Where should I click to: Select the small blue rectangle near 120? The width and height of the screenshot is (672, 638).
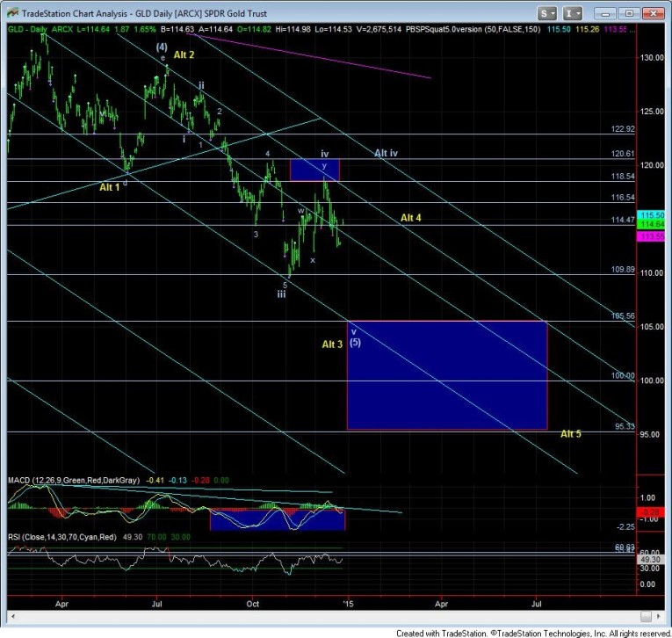coord(314,170)
